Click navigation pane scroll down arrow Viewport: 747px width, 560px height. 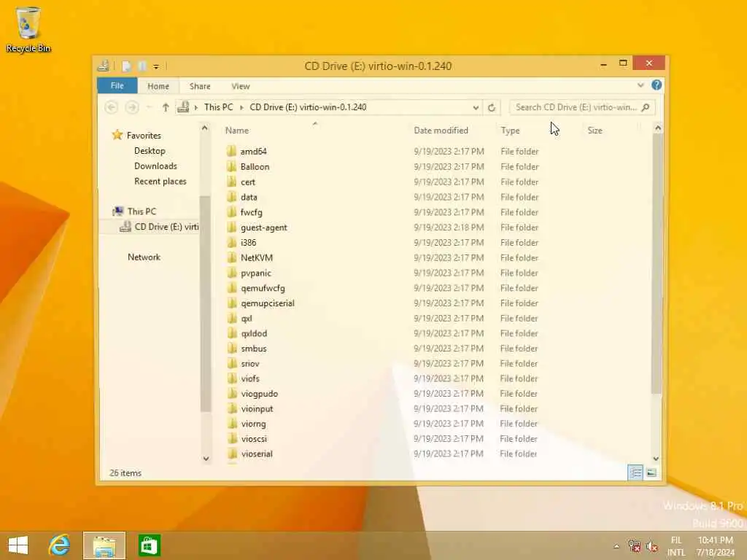pyautogui.click(x=206, y=459)
